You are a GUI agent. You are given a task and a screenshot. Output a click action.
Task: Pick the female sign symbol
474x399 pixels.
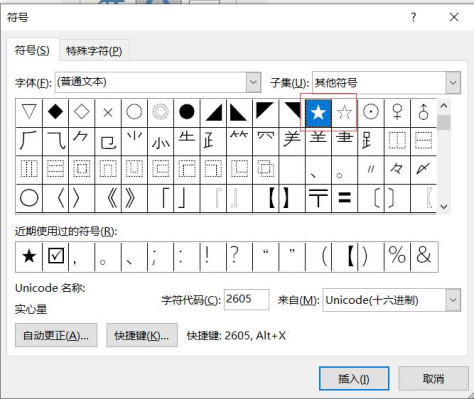[397, 113]
